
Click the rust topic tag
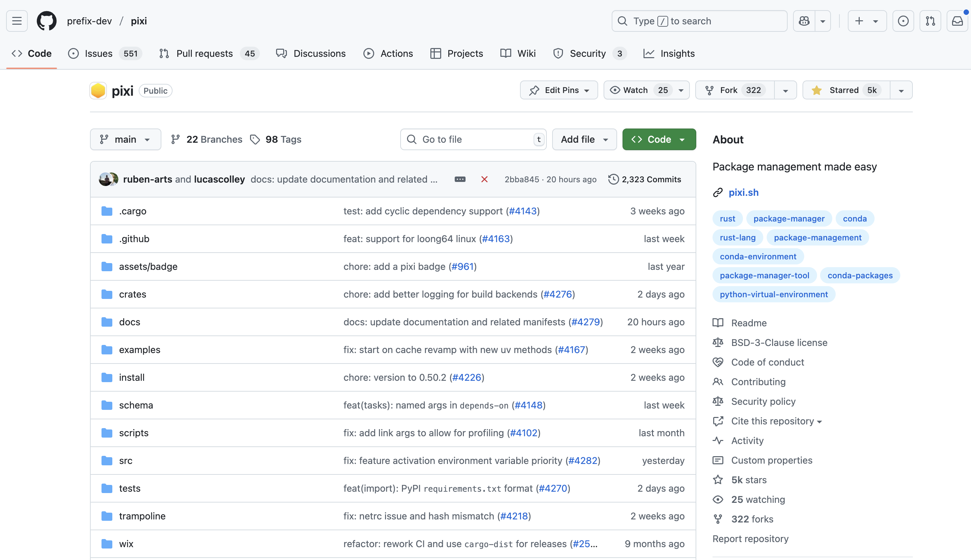pyautogui.click(x=727, y=218)
